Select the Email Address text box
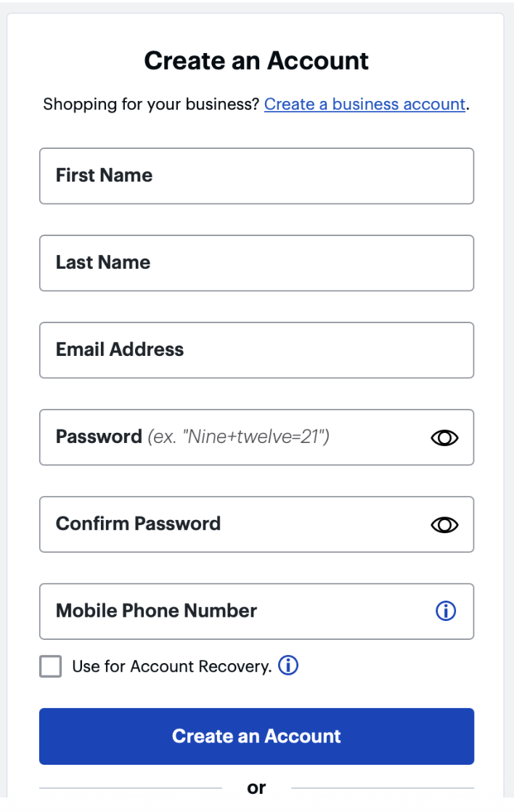 [256, 350]
